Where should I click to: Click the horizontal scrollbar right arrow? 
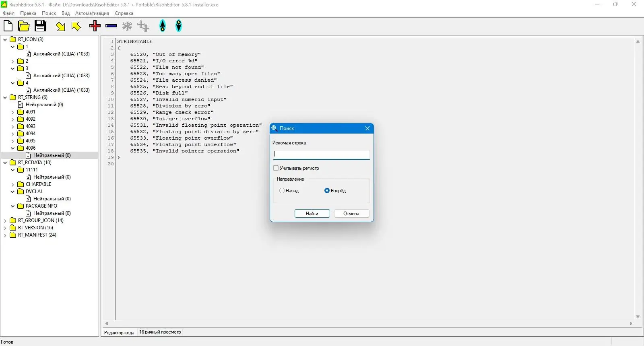click(x=631, y=323)
